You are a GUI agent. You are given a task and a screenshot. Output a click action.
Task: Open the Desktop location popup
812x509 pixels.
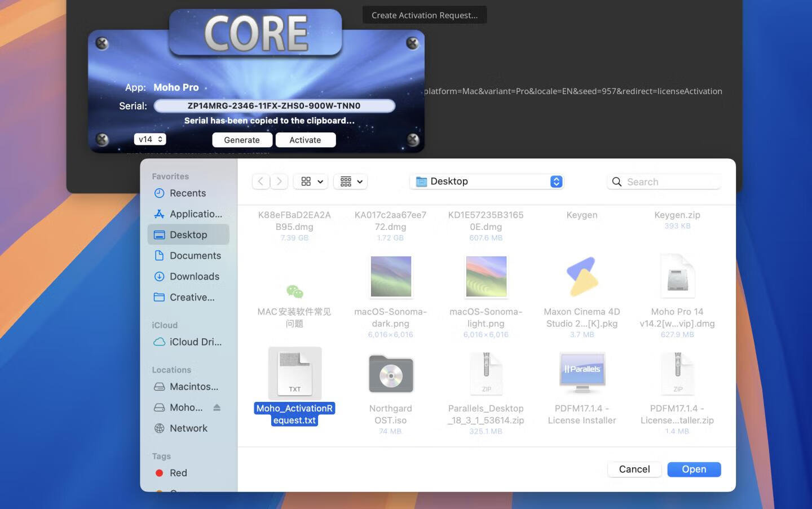487,182
